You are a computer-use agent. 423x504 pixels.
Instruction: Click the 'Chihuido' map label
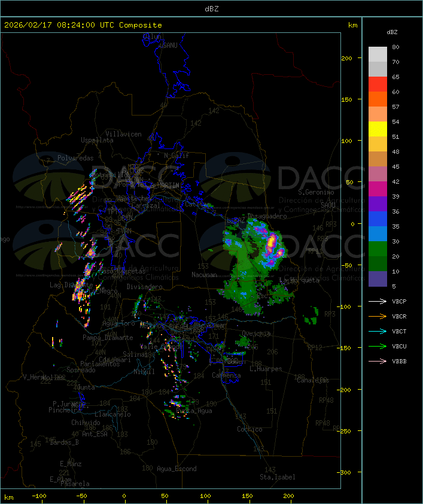pos(86,423)
